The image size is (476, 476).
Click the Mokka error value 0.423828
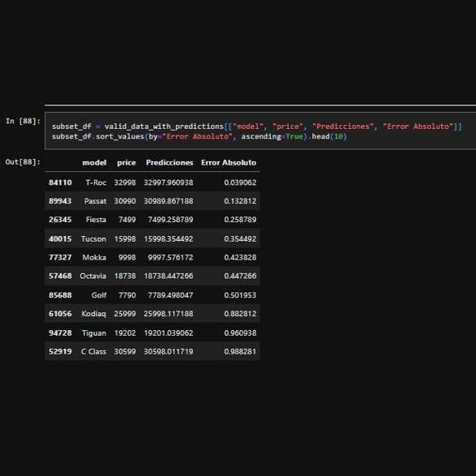pyautogui.click(x=240, y=257)
